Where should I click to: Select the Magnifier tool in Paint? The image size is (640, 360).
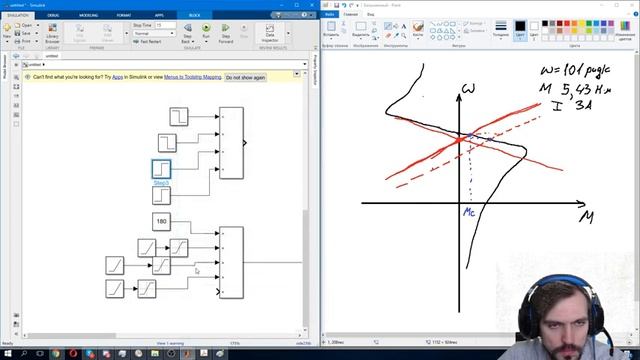404,36
